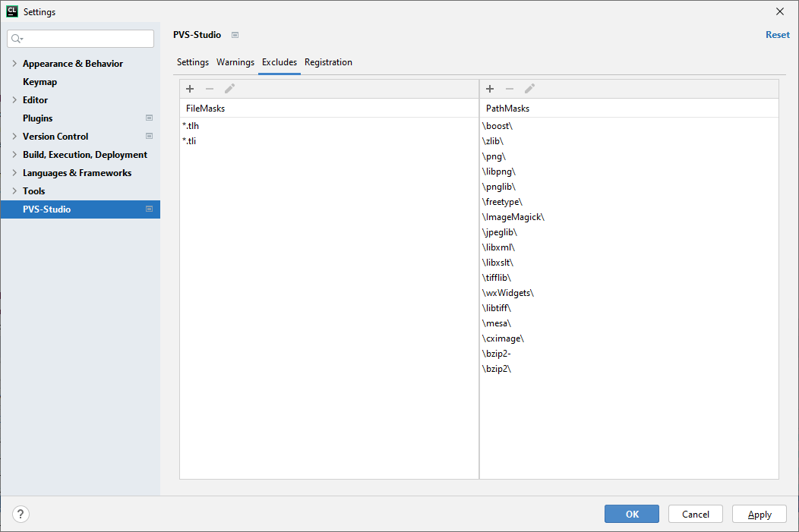Select the \libpng\ path mask

pos(630,172)
